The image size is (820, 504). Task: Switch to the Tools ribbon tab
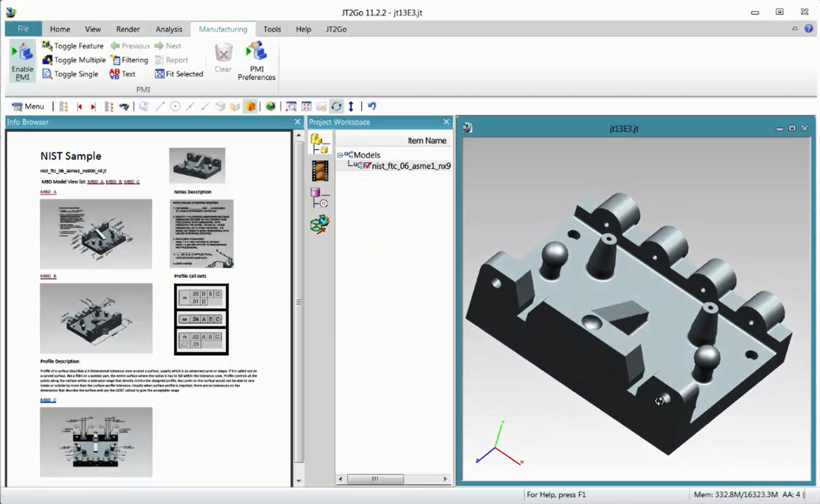coord(272,29)
